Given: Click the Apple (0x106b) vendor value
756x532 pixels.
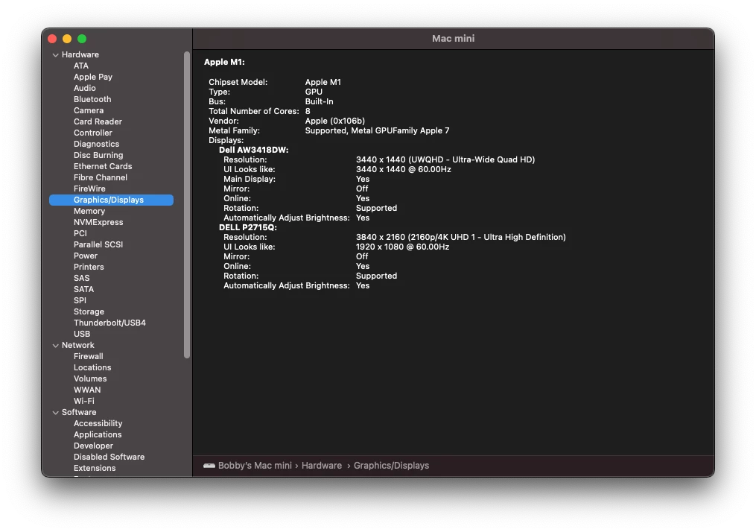Looking at the screenshot, I should click(x=334, y=121).
